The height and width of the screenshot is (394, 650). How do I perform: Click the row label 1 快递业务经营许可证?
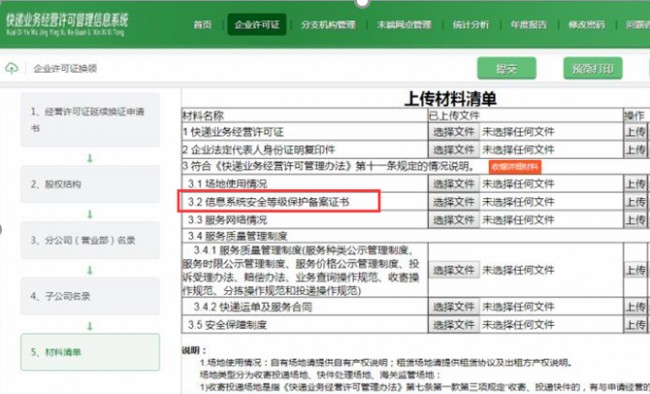[233, 132]
